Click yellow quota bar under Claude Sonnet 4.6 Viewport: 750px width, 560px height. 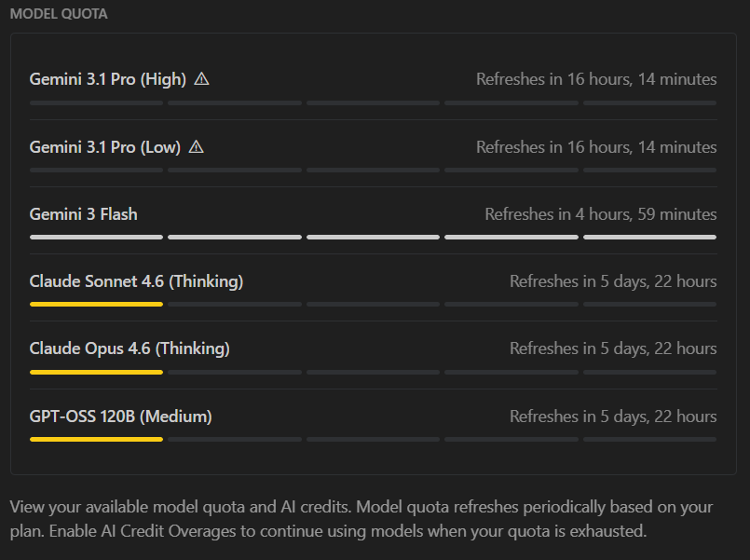(96, 304)
